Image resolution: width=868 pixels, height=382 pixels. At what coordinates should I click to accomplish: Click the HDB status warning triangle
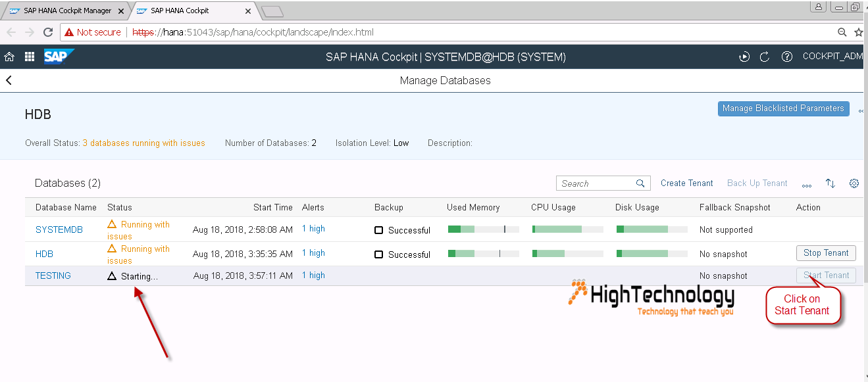click(x=112, y=249)
